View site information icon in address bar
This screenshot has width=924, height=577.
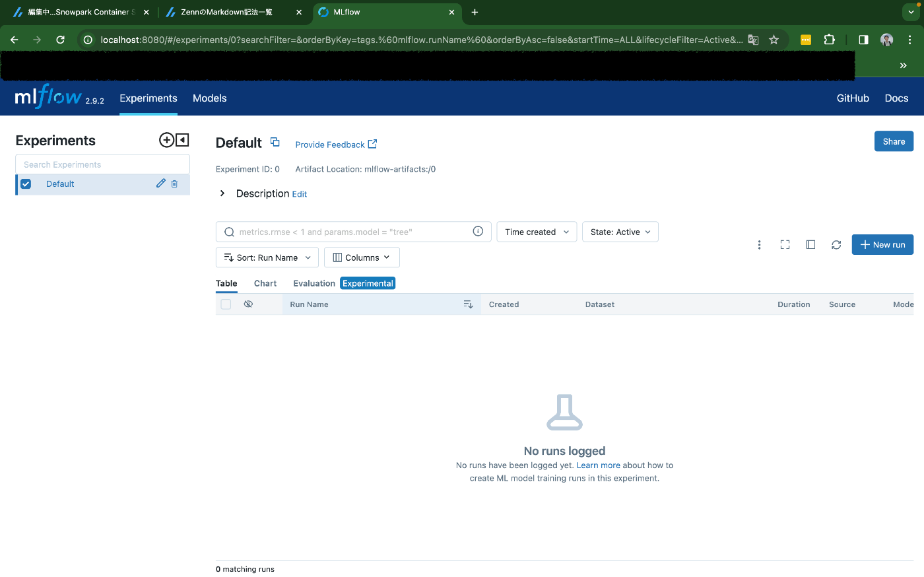[87, 40]
